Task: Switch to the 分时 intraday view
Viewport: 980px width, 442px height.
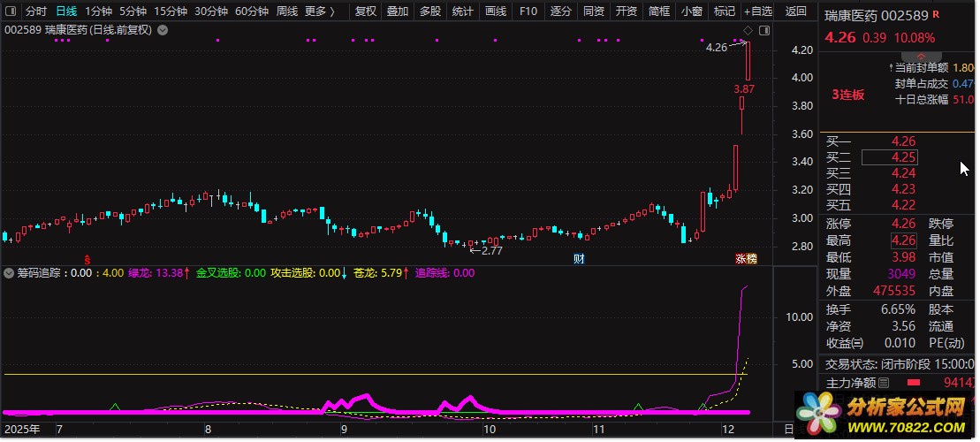Action: click(35, 11)
